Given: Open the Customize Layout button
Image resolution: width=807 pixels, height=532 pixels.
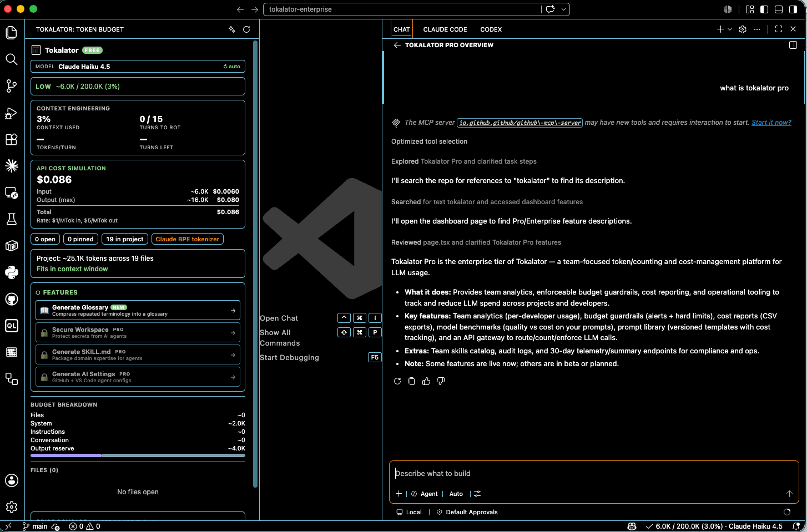Looking at the screenshot, I should point(750,9).
